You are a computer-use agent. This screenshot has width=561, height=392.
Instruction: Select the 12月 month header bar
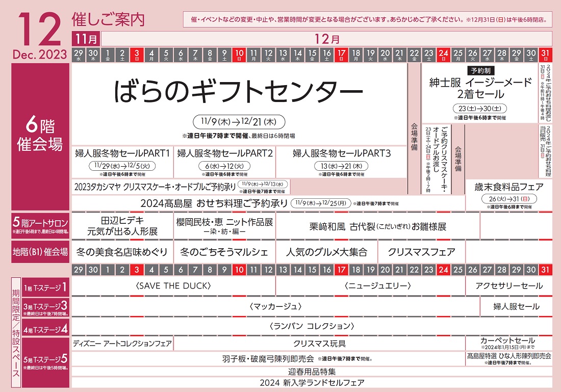click(326, 39)
